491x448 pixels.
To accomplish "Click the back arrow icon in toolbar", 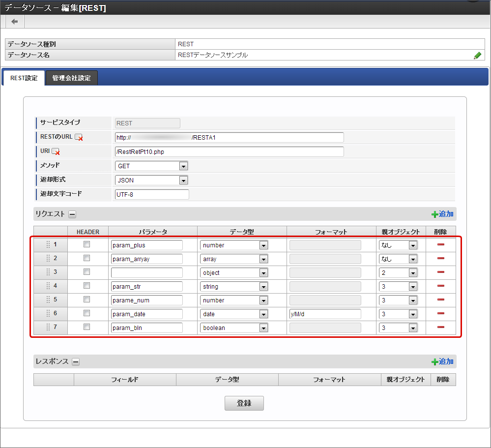I will (15, 22).
